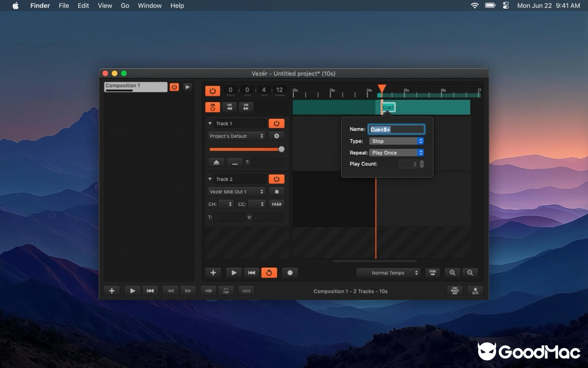Click the Sync button

point(433,273)
